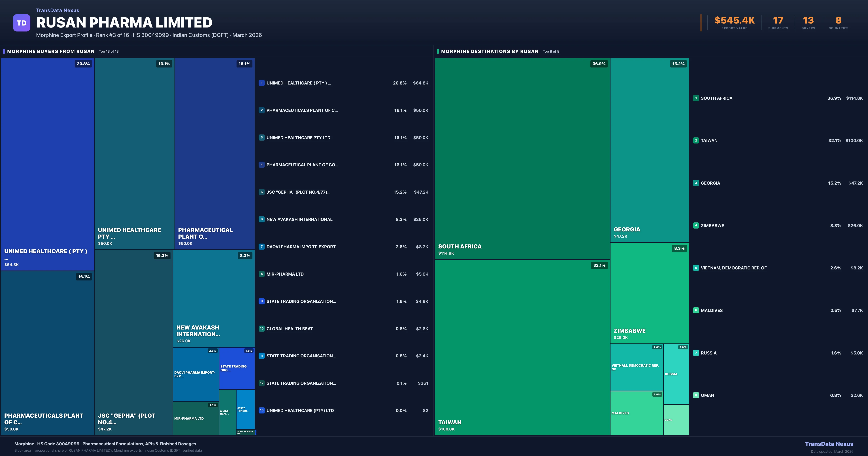Click the rank 5 badge beside JSC GEPHA
This screenshot has height=456, width=868.
[x=261, y=192]
